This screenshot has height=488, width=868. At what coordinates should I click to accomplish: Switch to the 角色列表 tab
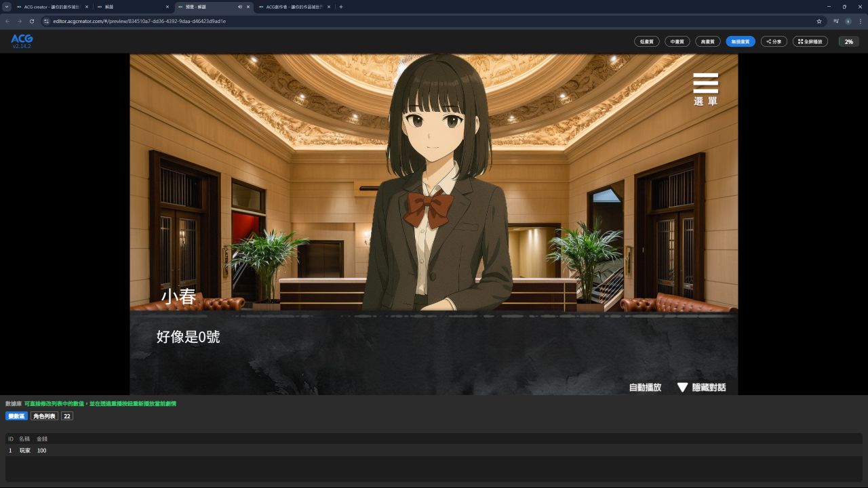point(44,416)
